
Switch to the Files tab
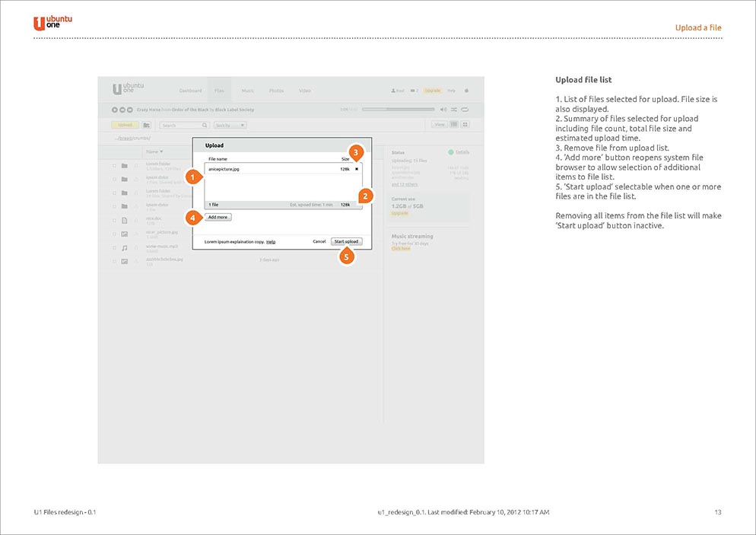click(x=219, y=91)
